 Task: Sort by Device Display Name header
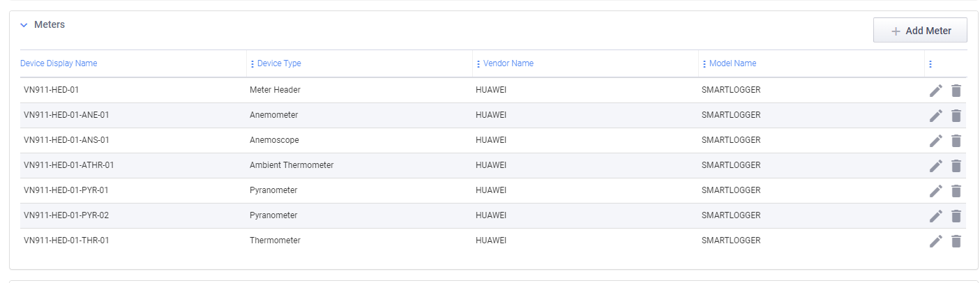coord(59,63)
